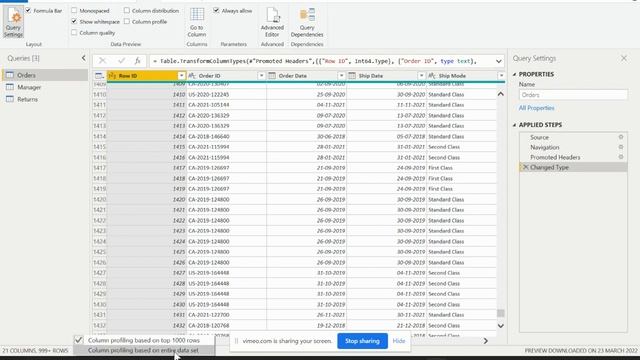Enable Column quality checkbox
640x360 pixels.
tap(74, 32)
